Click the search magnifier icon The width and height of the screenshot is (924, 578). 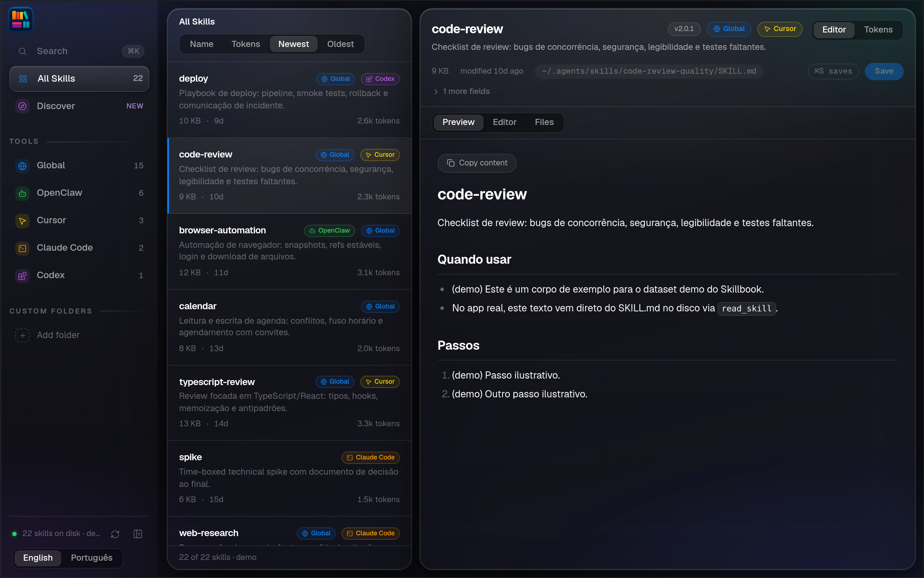[22, 51]
